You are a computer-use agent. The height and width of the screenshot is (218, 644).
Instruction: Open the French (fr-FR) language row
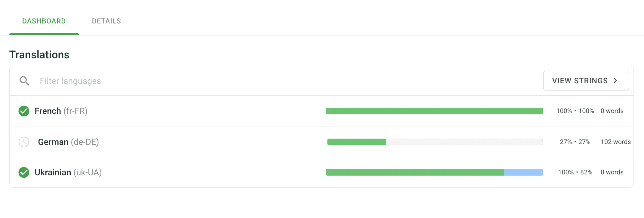tap(61, 111)
